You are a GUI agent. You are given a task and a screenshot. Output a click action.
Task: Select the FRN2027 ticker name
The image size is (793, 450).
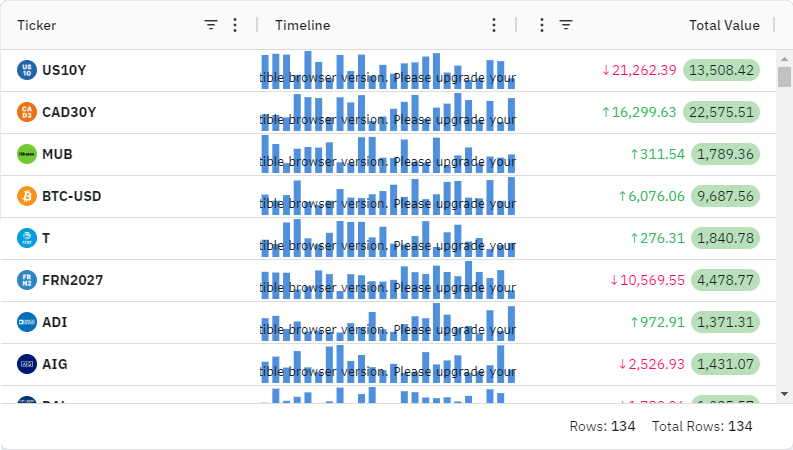click(x=73, y=280)
